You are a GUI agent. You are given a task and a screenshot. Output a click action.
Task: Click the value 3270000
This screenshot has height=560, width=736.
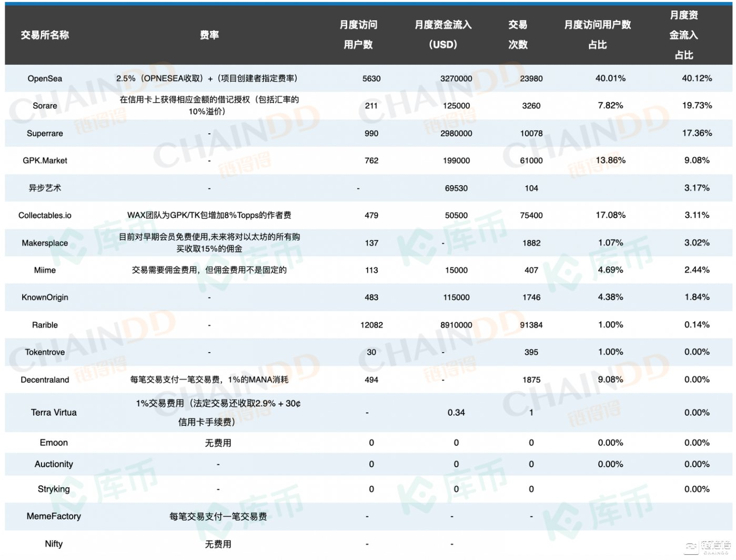point(456,78)
